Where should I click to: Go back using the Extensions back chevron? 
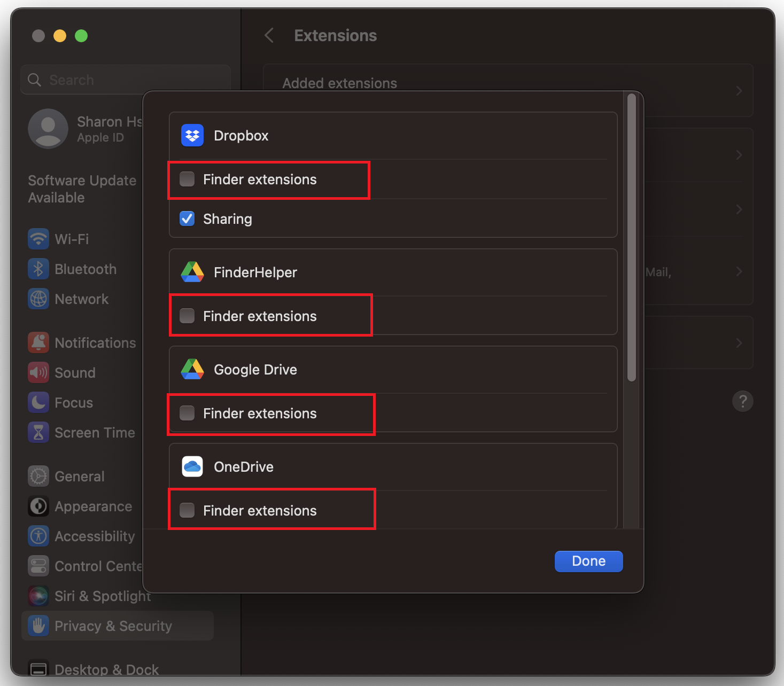tap(269, 36)
